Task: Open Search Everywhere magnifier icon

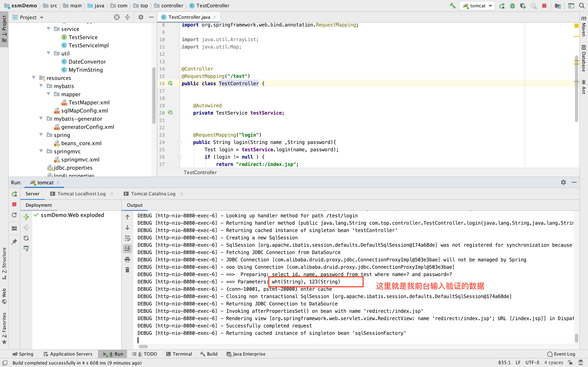Action: (x=582, y=6)
